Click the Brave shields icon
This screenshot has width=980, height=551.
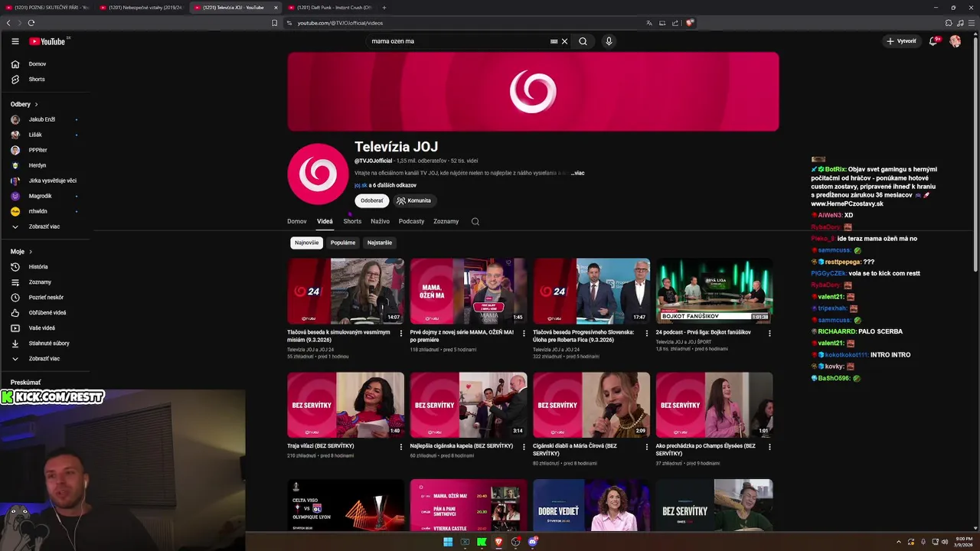(x=689, y=23)
